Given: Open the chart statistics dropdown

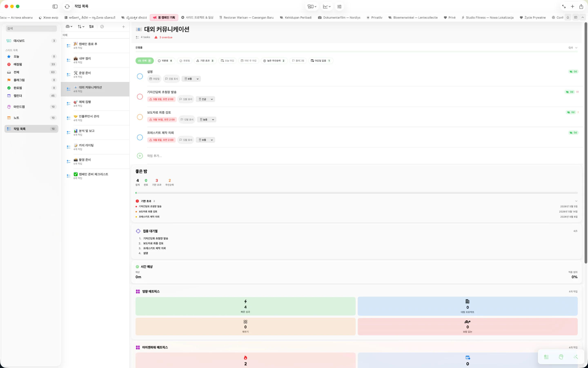Looking at the screenshot, I should click(327, 7).
